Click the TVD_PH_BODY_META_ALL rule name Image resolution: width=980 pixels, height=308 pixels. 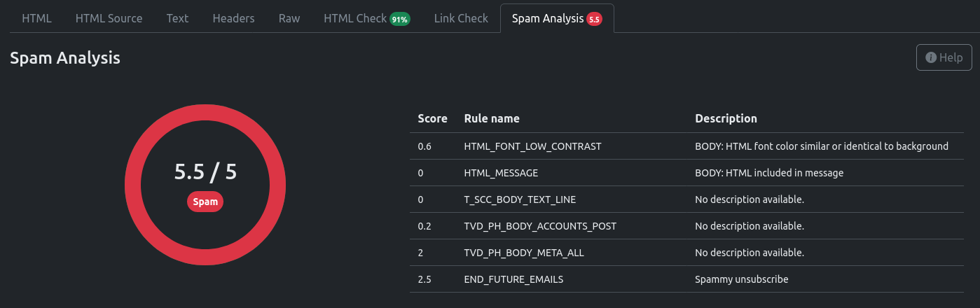coord(524,253)
